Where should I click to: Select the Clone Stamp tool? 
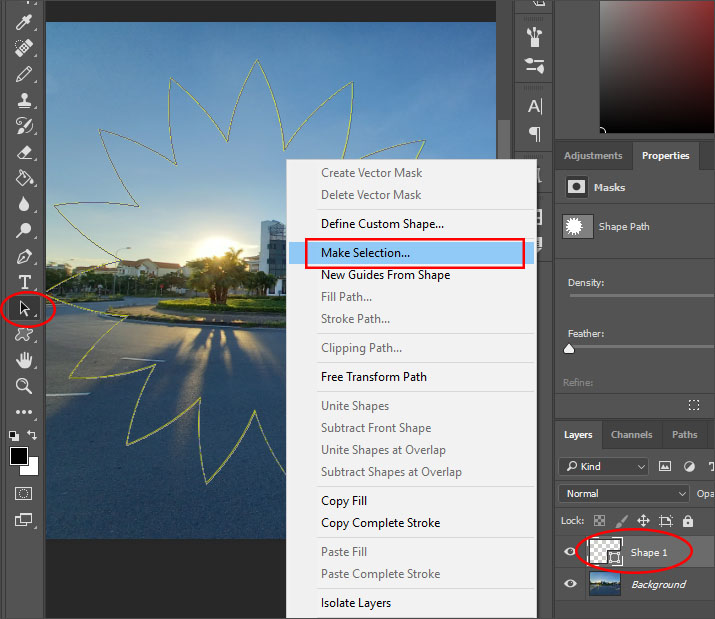24,100
